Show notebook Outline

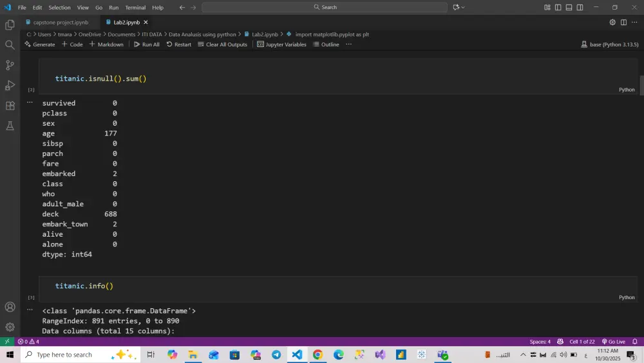coord(327,44)
